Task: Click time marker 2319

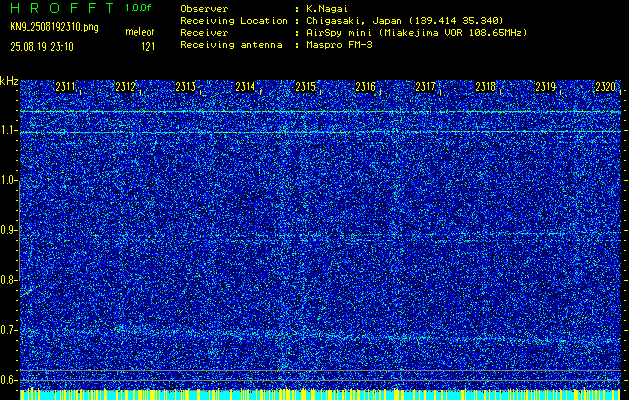Action: pyautogui.click(x=546, y=87)
